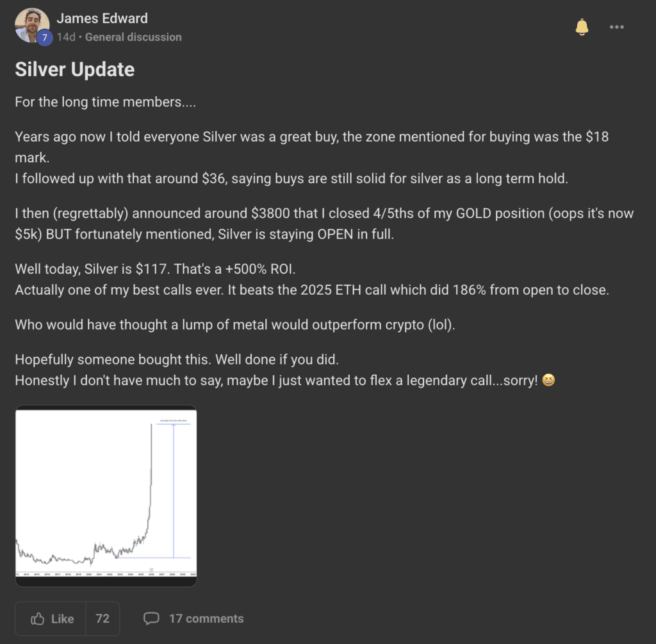This screenshot has height=644, width=656.
Task: Click the comment speech bubble icon
Action: 151,618
